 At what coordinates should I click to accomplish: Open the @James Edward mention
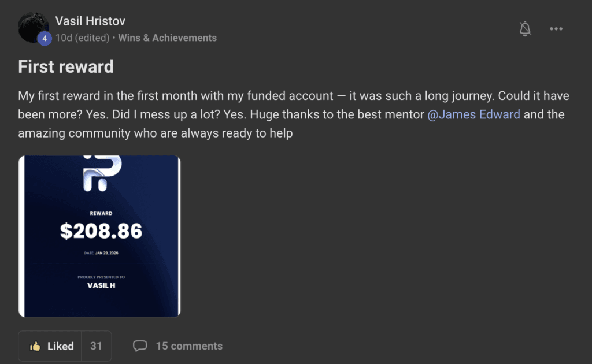(x=473, y=114)
